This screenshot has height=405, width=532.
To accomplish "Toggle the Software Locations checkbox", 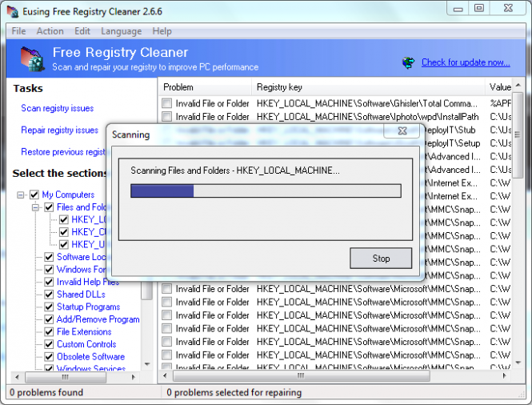I will [x=49, y=257].
